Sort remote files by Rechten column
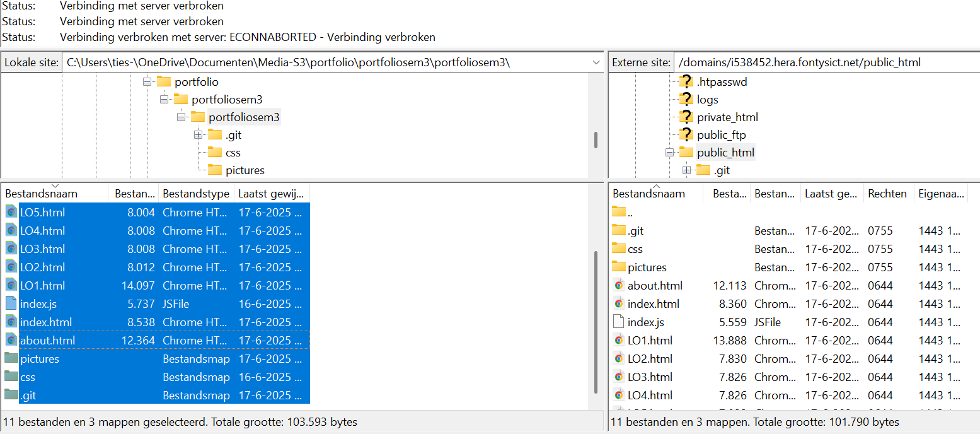Image resolution: width=980 pixels, height=434 pixels. click(x=887, y=194)
